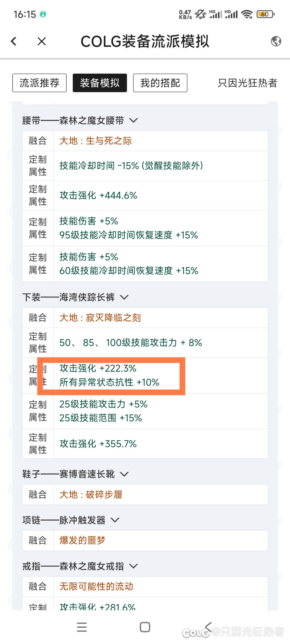Expand 戒指 森林之魔女戒指 dropdown

133,566
